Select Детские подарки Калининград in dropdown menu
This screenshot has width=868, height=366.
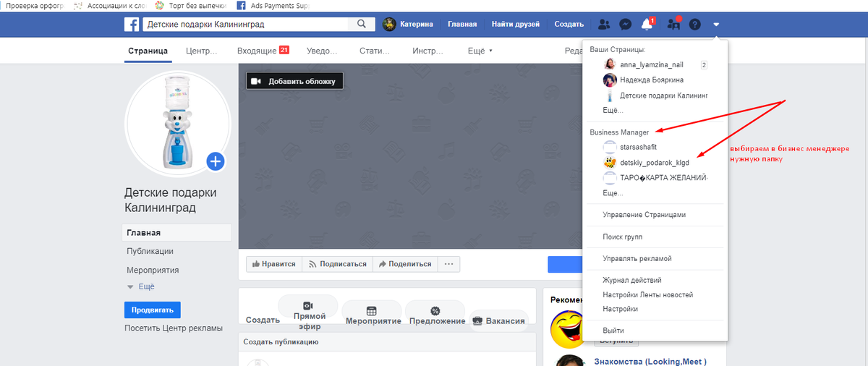[x=655, y=95]
